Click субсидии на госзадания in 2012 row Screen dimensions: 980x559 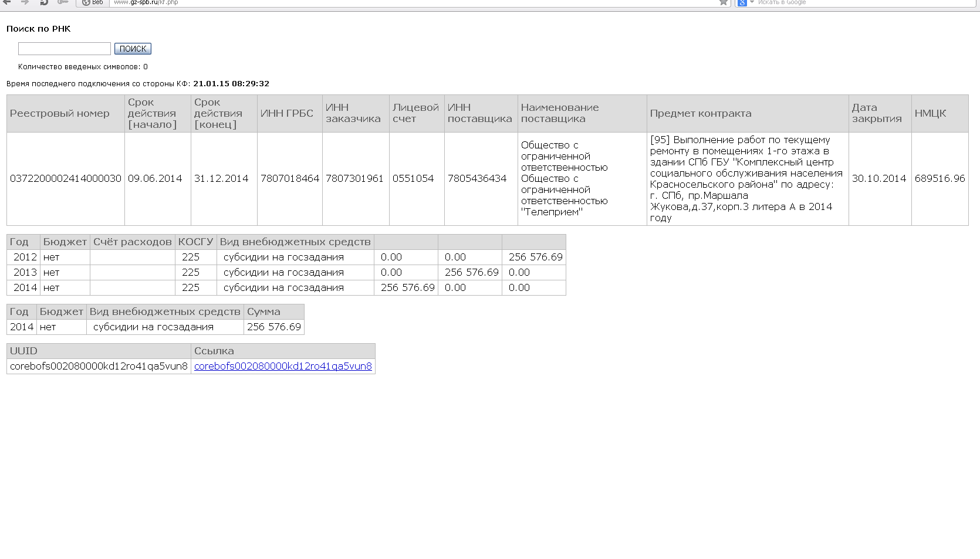283,257
